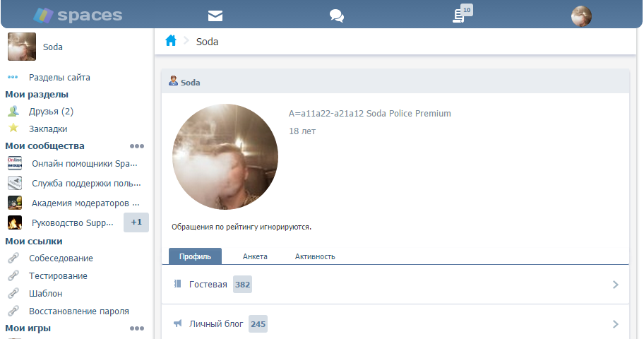Click the megaphone icon of Личный блог
This screenshot has width=644, height=339.
[177, 323]
